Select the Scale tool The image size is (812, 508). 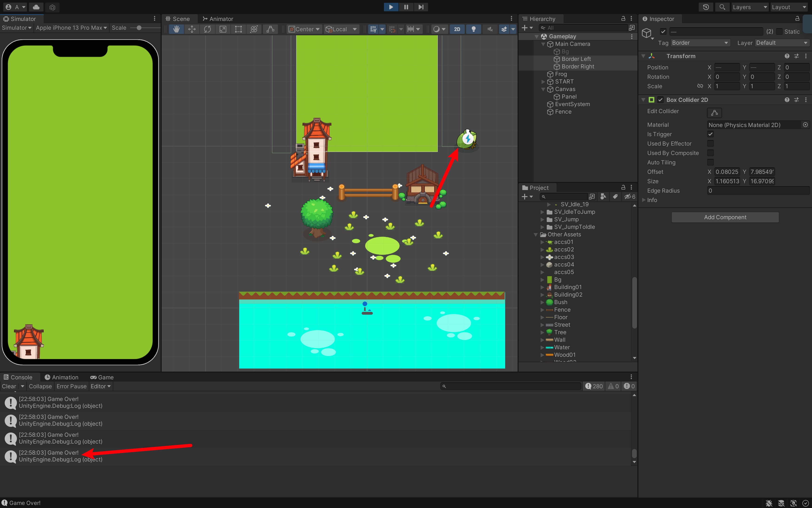point(223,29)
